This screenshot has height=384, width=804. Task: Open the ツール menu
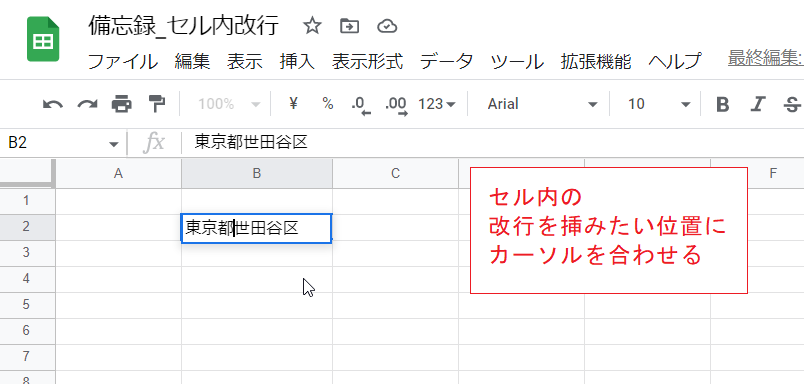click(x=517, y=62)
